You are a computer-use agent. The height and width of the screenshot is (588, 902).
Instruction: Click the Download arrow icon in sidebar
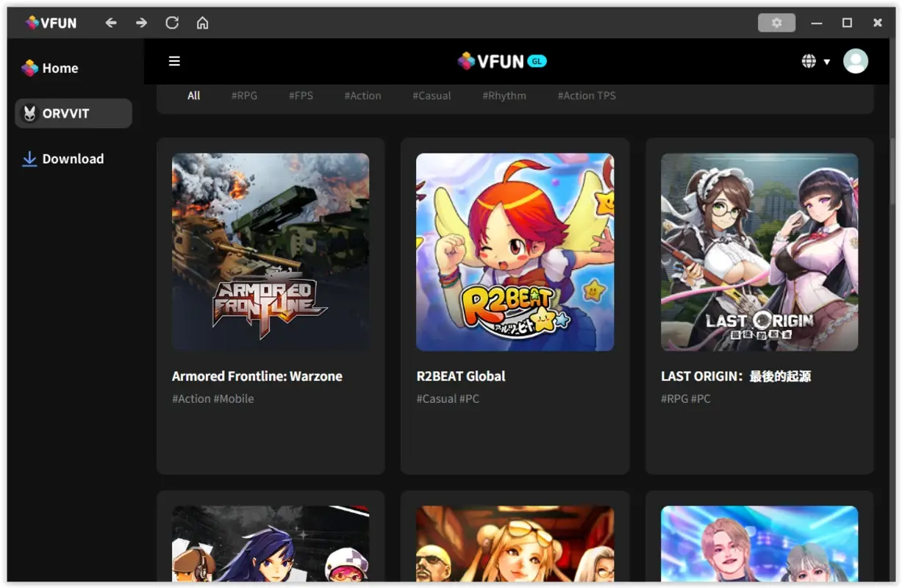(29, 158)
